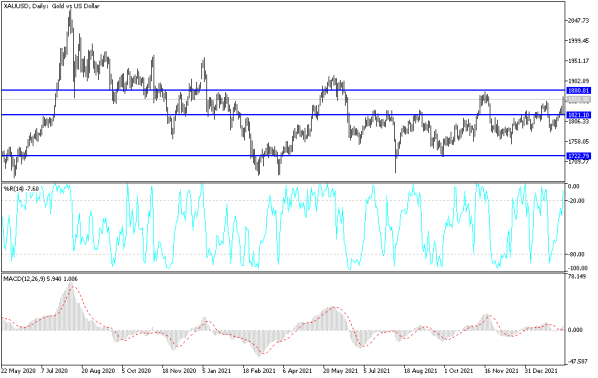Click the -80.00 level on %R scale

576,254
